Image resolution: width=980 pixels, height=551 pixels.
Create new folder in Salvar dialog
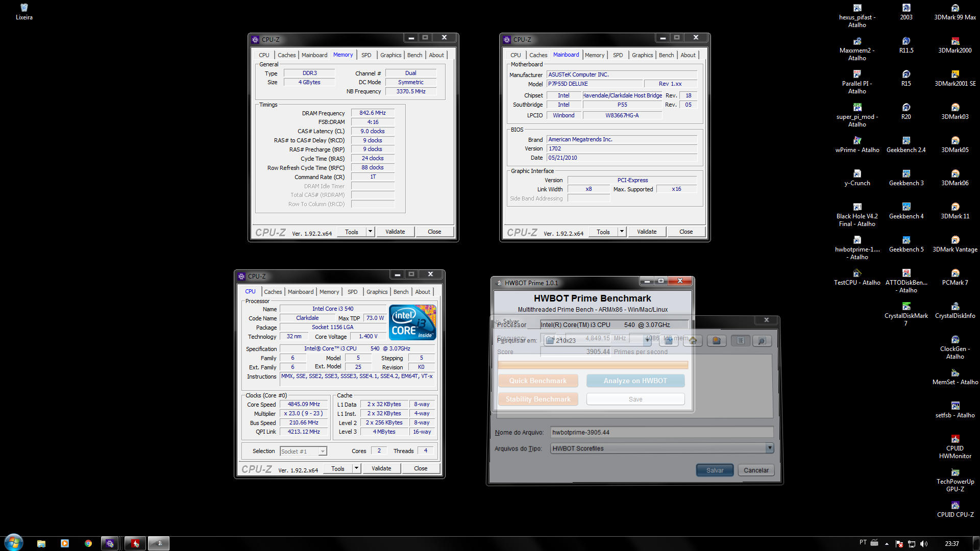coord(717,341)
